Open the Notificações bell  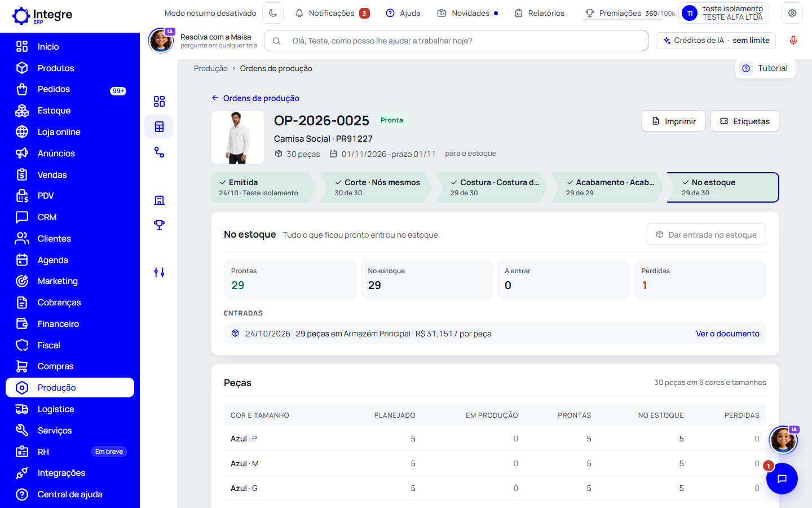(332, 13)
